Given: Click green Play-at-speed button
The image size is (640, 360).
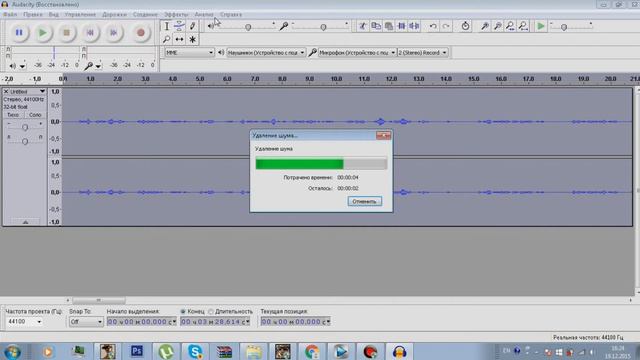Looking at the screenshot, I should click(x=541, y=26).
